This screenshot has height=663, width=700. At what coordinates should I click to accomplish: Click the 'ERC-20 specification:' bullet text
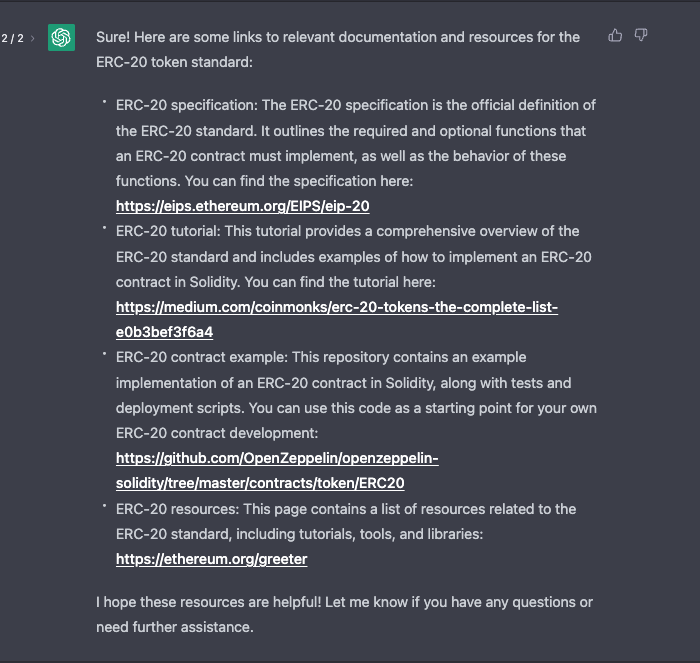point(187,105)
